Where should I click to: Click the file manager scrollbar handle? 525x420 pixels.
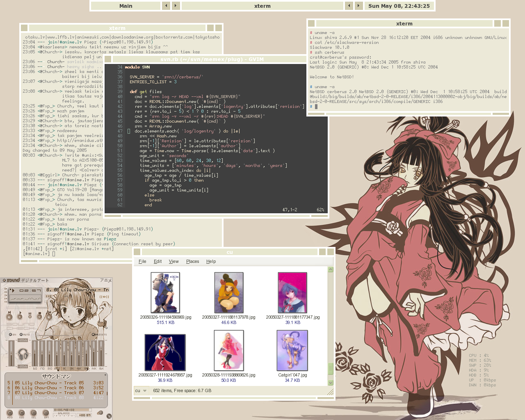tap(331, 369)
